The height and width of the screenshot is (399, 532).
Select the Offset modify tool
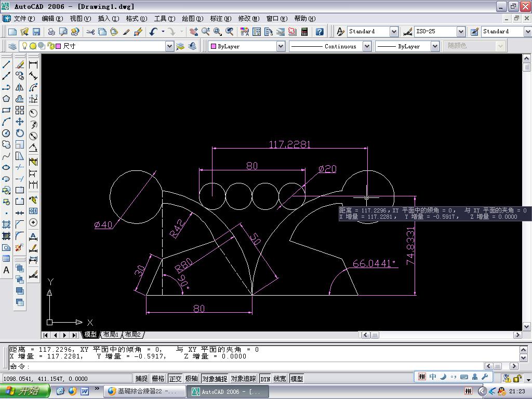pyautogui.click(x=20, y=99)
